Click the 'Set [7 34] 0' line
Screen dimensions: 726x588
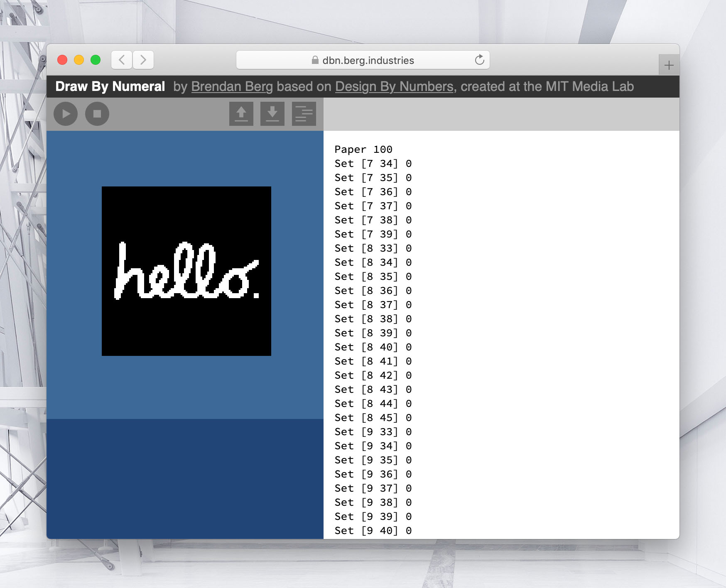373,164
